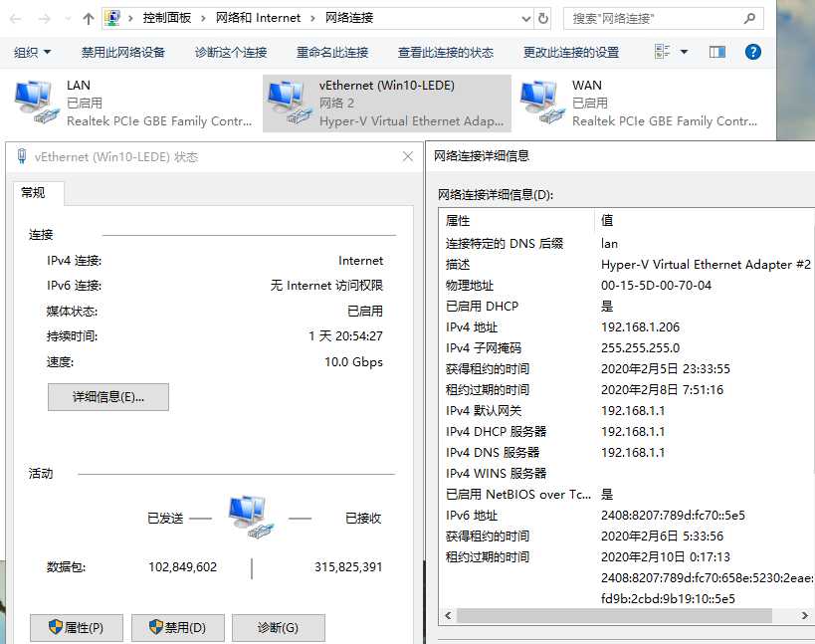
Task: Select the 物理地址 00-15-5D-00-70-04 row
Action: click(626, 286)
